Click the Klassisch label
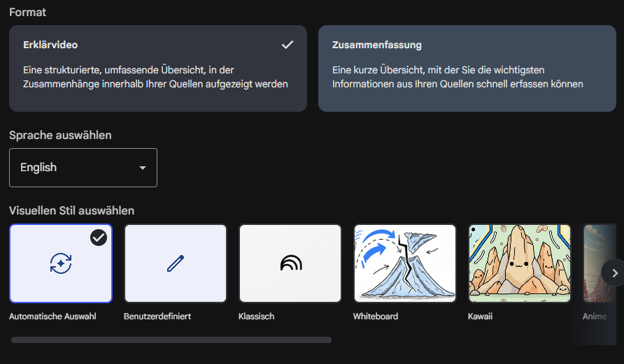This screenshot has width=624, height=364. [x=256, y=316]
